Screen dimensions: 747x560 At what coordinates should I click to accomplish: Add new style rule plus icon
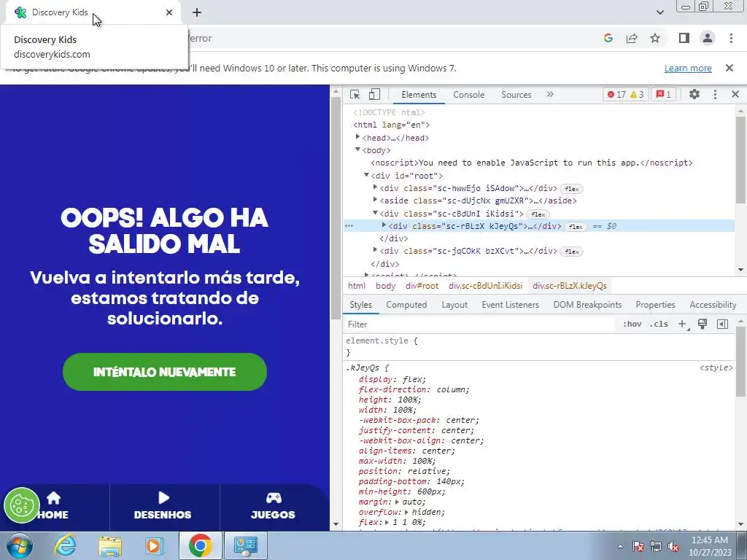click(682, 324)
